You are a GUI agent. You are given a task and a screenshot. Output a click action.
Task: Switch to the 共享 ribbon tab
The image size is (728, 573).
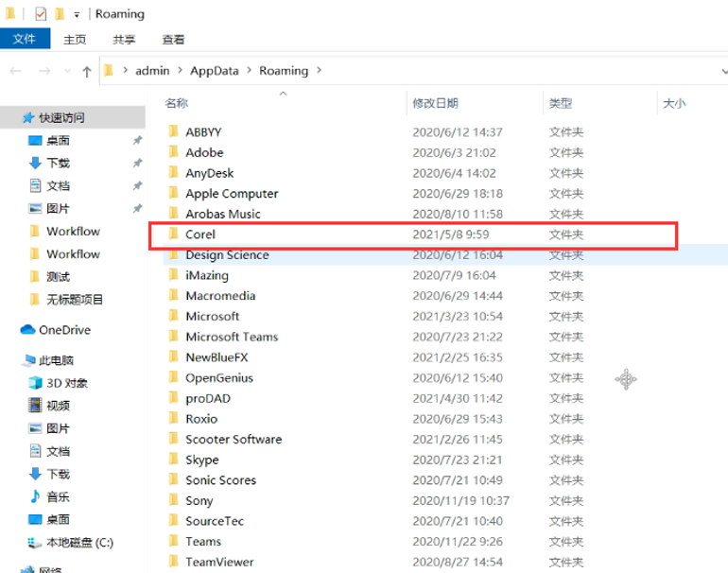124,40
